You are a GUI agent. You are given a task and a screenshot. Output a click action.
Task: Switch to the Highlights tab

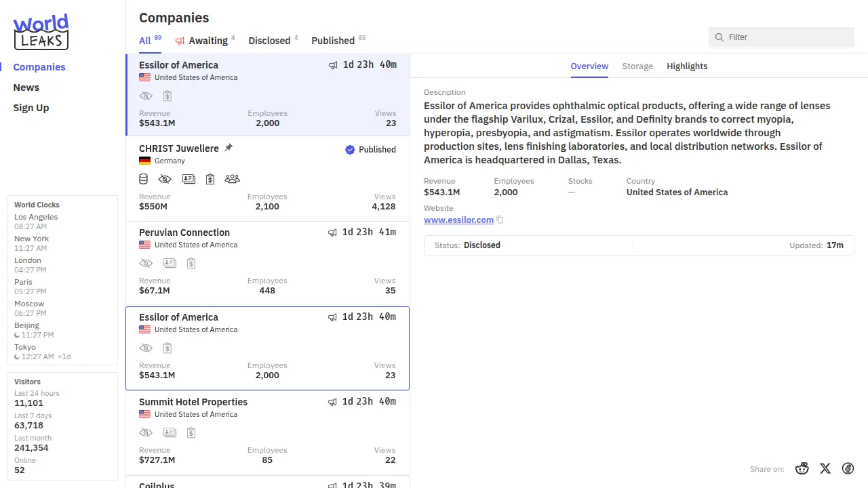[x=687, y=66]
